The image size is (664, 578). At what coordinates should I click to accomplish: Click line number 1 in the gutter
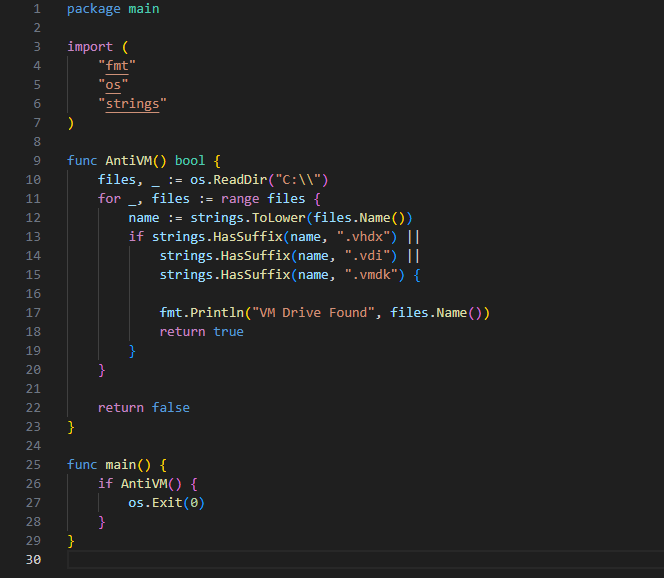coord(37,9)
